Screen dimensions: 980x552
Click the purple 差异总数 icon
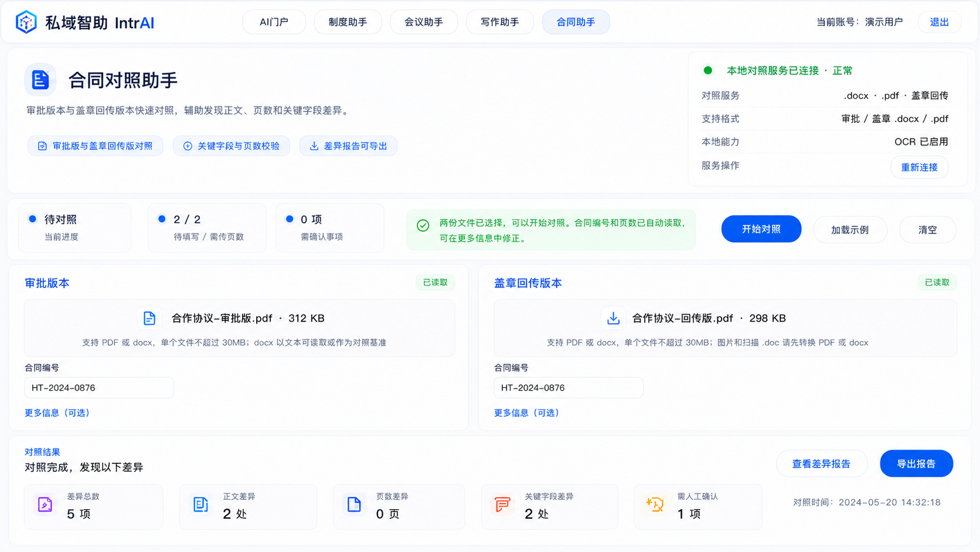(45, 504)
